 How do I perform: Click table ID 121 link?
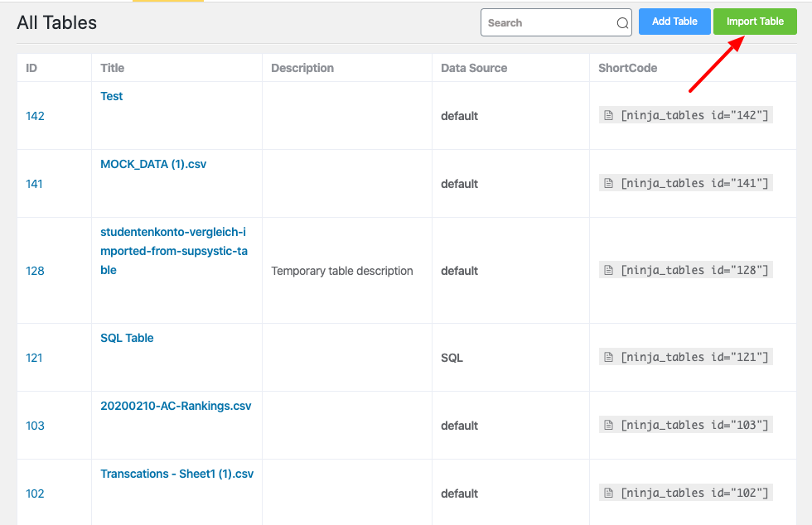pos(34,358)
